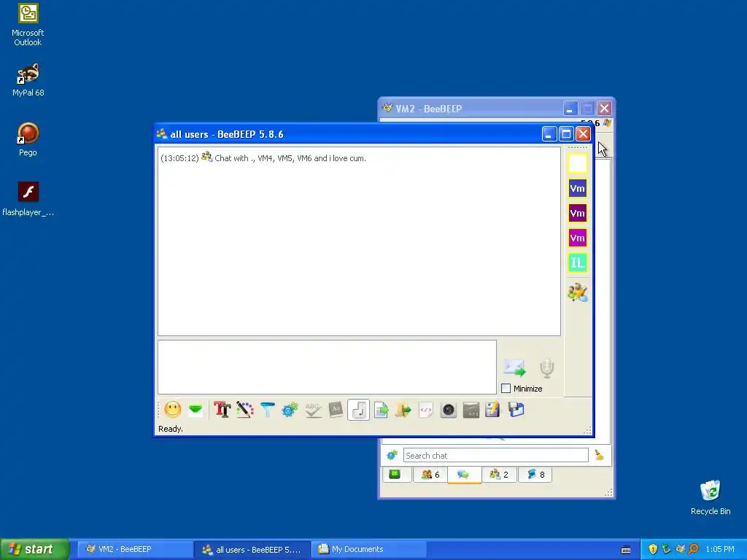Switch to VM2 - BeeBEEP taskbar button
The height and width of the screenshot is (560, 747).
click(133, 549)
